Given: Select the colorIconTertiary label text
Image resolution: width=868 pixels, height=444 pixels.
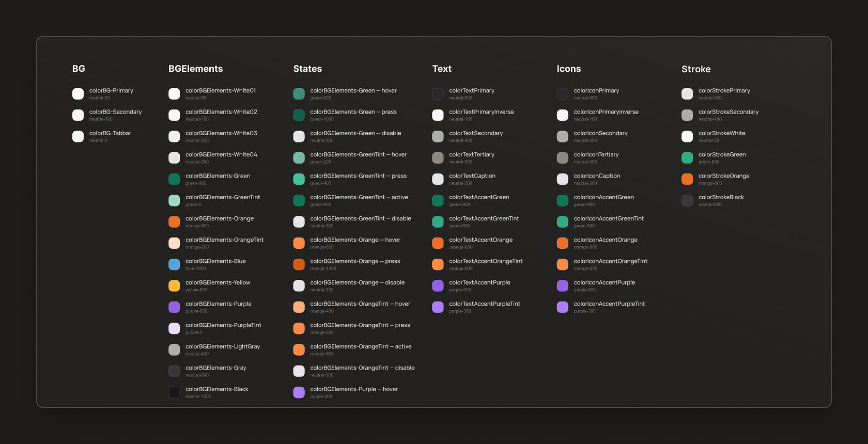Looking at the screenshot, I should click(596, 155).
